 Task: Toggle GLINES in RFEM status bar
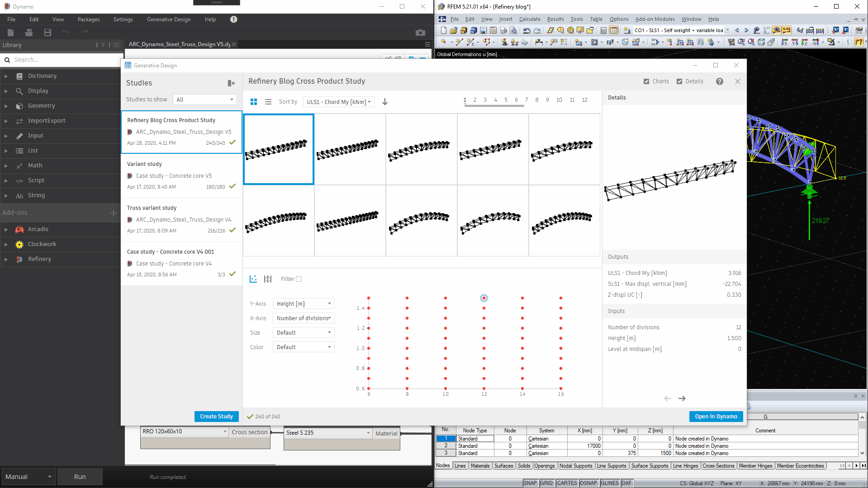coord(610,483)
